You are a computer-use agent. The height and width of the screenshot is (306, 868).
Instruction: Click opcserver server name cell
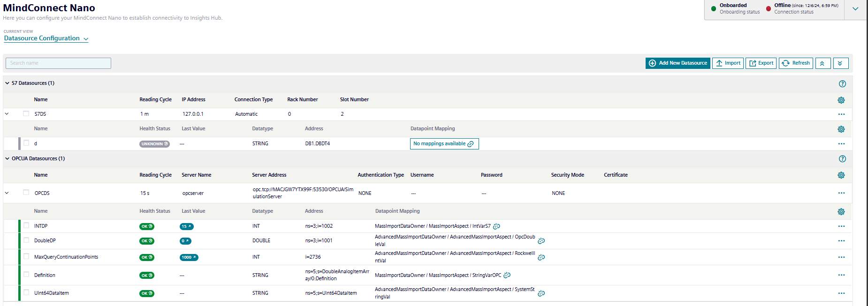[193, 193]
